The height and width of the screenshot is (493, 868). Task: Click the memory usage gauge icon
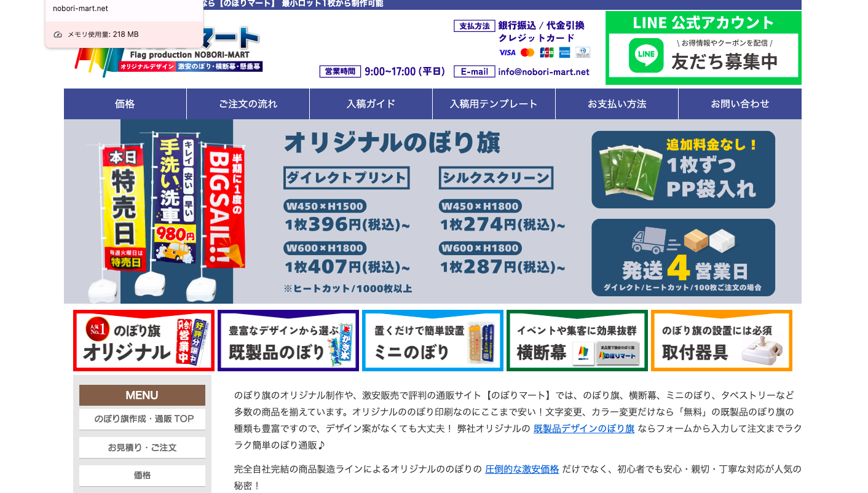coord(58,34)
